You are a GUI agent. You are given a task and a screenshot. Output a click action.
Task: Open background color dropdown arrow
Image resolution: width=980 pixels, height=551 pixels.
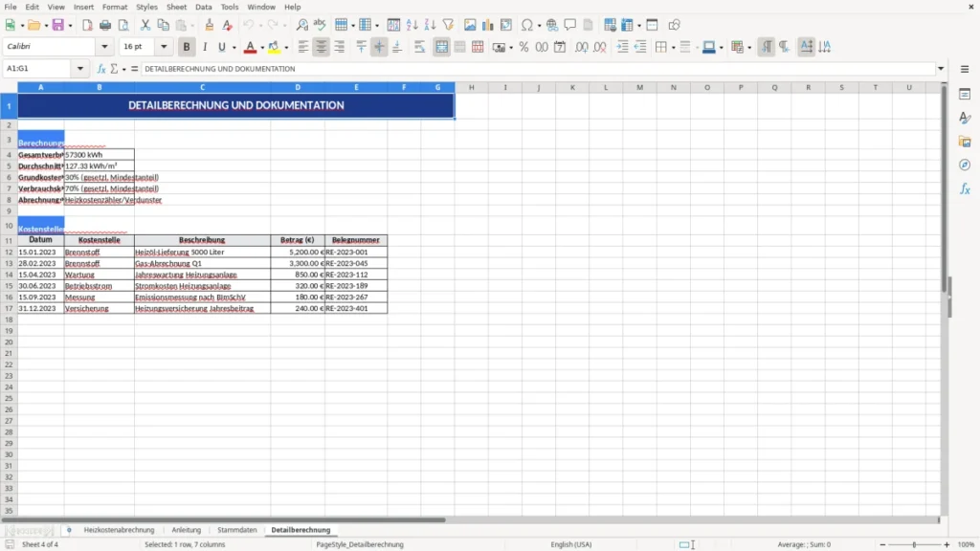tap(286, 48)
